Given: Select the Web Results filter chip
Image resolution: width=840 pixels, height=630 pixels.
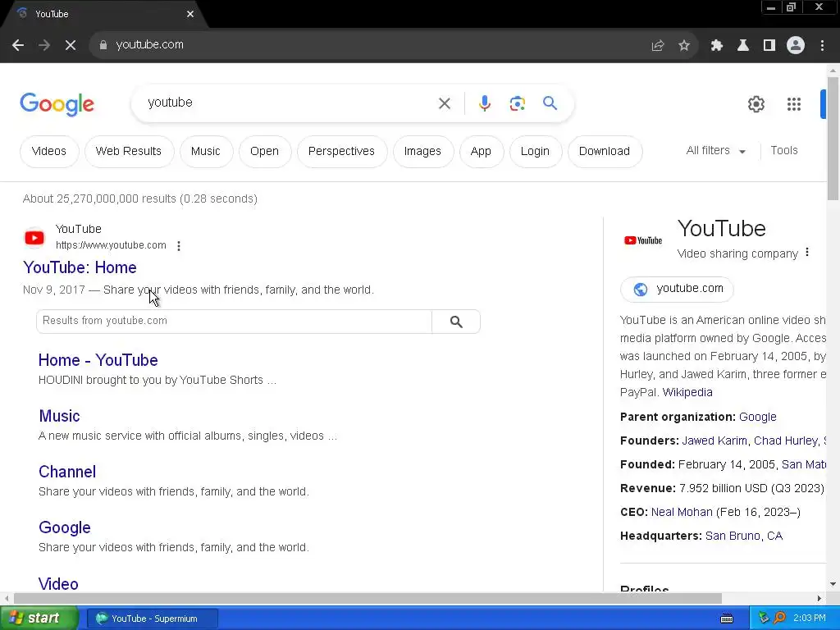Looking at the screenshot, I should 129,152.
